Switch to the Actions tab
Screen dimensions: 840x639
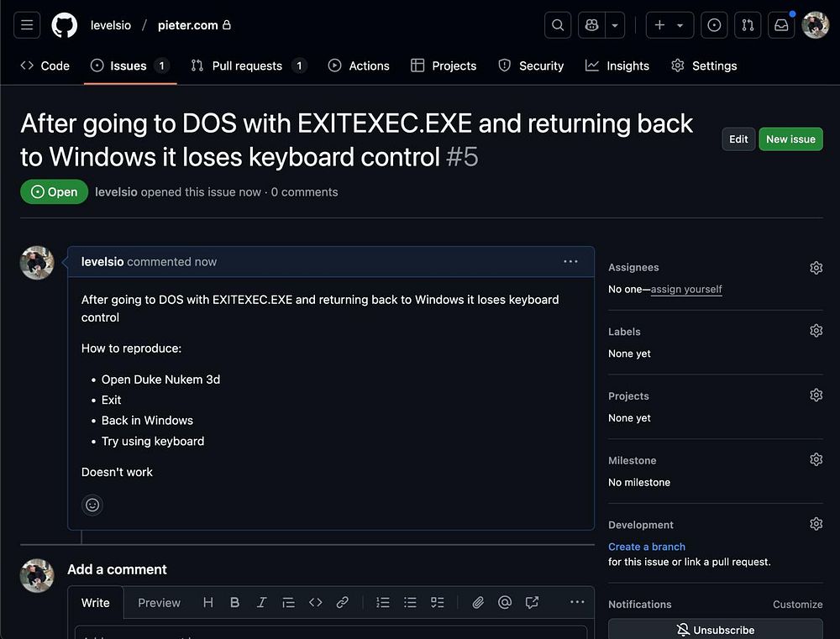pyautogui.click(x=359, y=65)
